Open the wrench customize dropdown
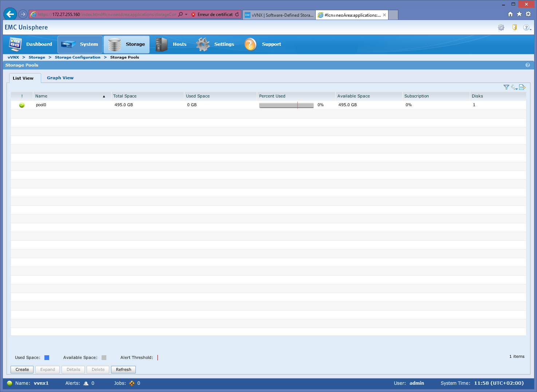This screenshot has height=392, width=537. click(x=514, y=87)
